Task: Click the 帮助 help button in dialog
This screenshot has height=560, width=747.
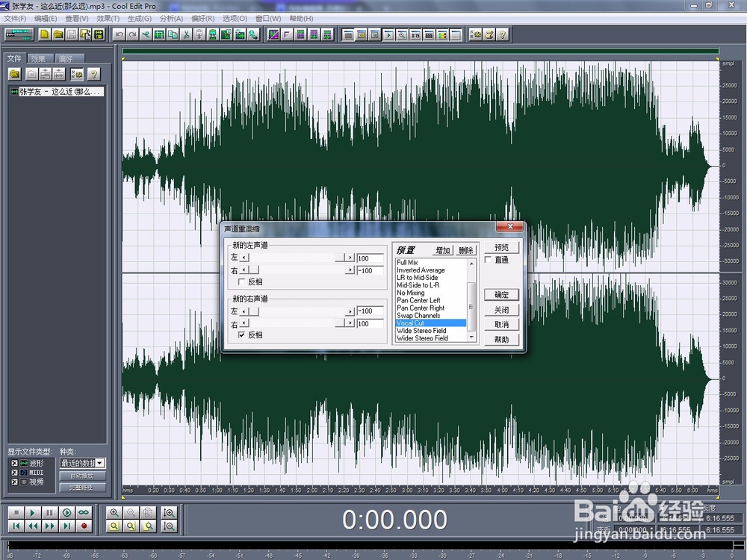Action: 501,340
